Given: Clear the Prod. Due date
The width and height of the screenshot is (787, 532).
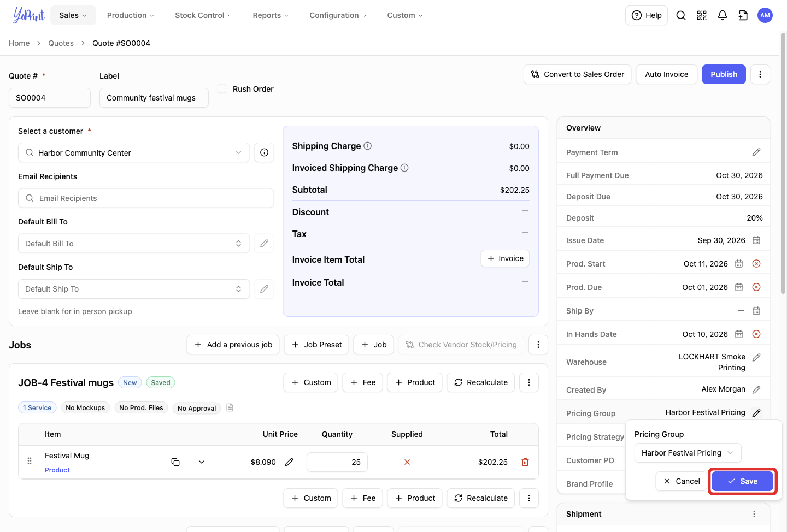Looking at the screenshot, I should click(x=756, y=287).
